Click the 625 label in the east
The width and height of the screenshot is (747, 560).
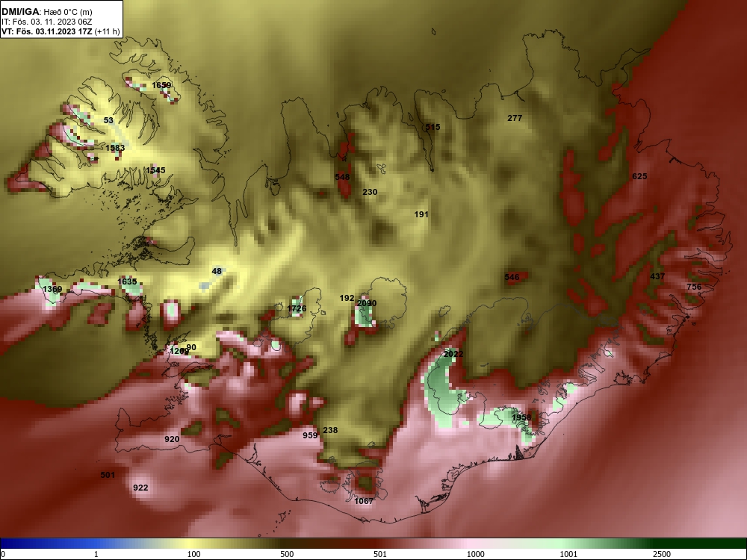[639, 176]
